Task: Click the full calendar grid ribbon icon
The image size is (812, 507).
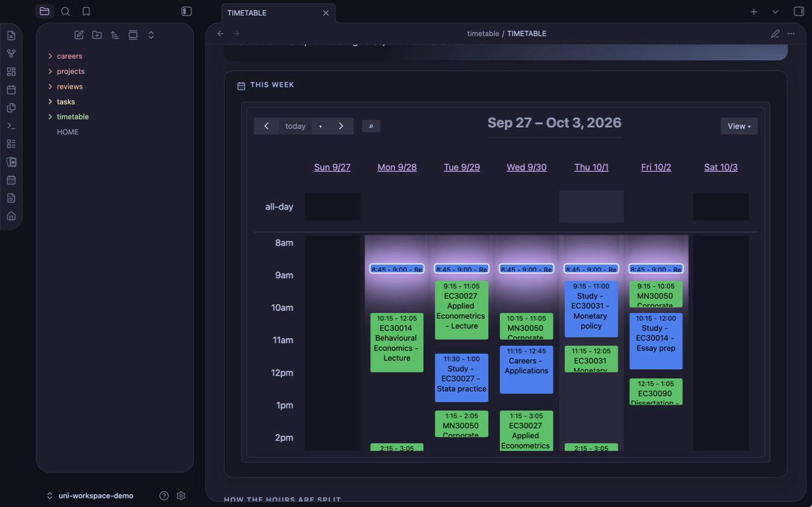Action: (11, 180)
